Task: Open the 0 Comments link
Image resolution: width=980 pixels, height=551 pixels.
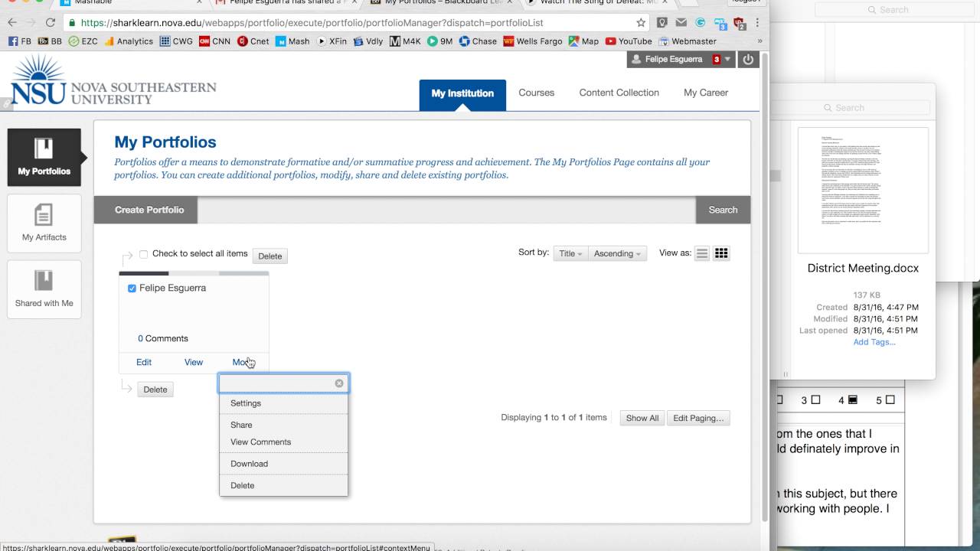Action: [x=163, y=338]
